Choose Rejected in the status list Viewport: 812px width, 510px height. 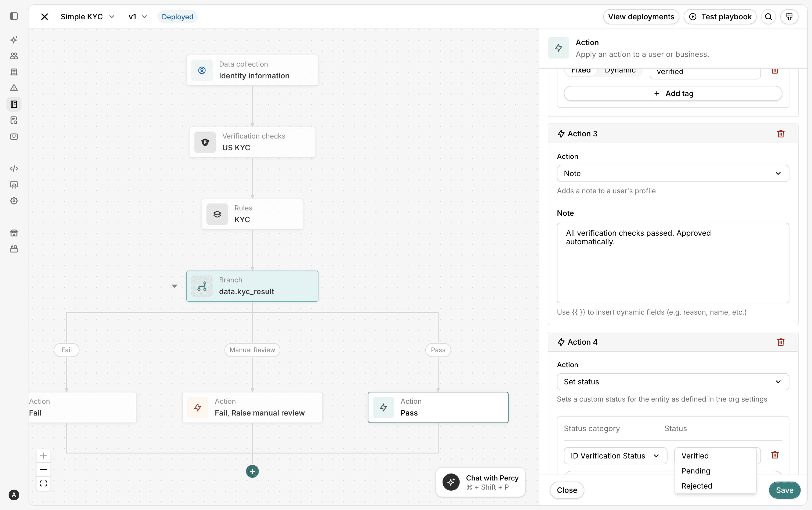(715, 486)
